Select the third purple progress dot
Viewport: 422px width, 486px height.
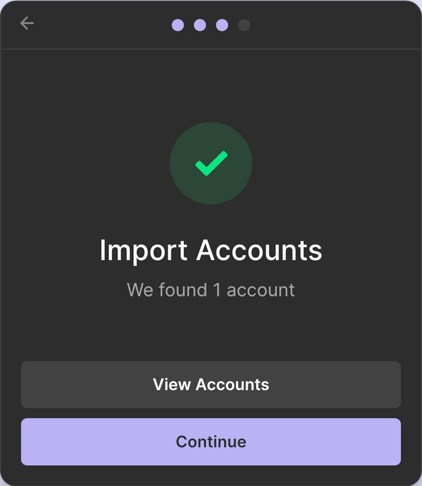click(222, 25)
